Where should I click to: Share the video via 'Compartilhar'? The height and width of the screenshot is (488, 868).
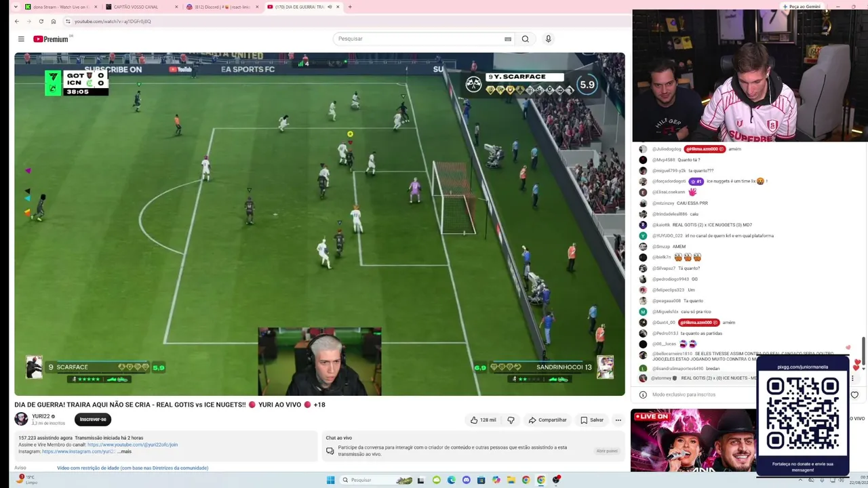pyautogui.click(x=547, y=420)
